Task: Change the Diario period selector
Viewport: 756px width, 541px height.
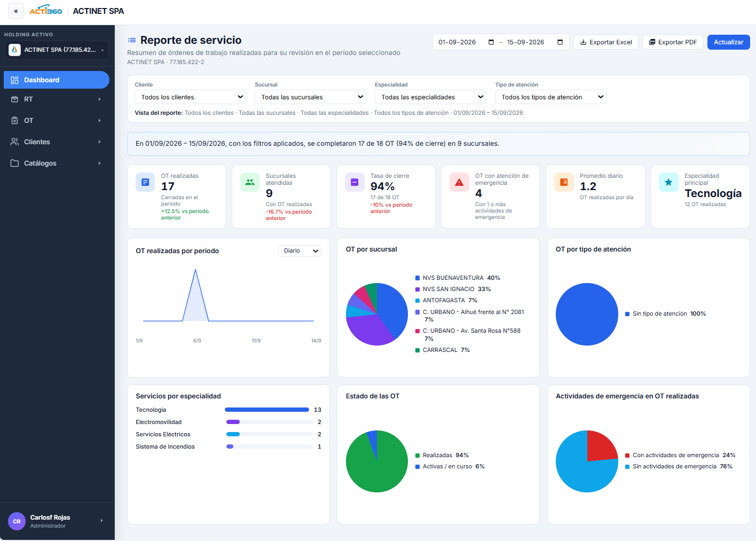Action: tap(300, 251)
